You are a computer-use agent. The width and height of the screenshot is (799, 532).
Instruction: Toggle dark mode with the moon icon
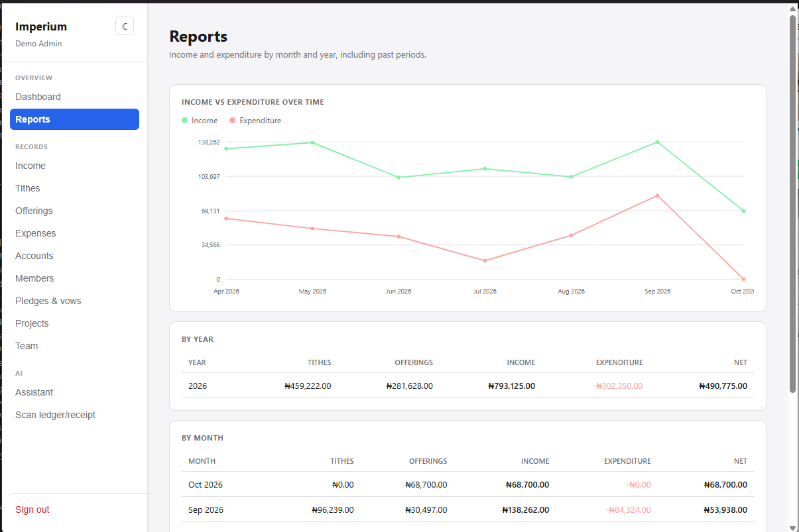(x=125, y=27)
